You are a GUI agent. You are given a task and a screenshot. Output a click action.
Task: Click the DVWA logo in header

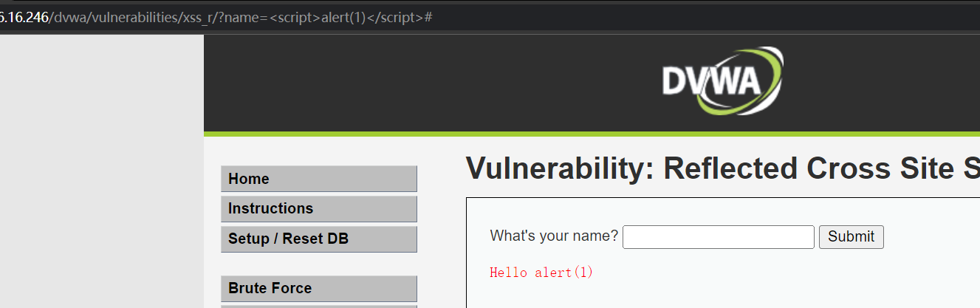point(722,81)
